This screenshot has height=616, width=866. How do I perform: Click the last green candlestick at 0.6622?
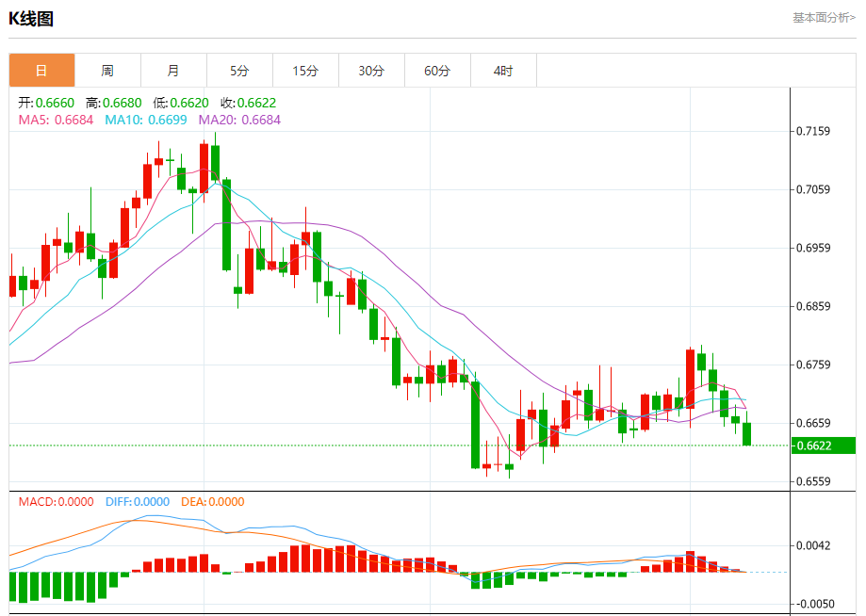746,434
